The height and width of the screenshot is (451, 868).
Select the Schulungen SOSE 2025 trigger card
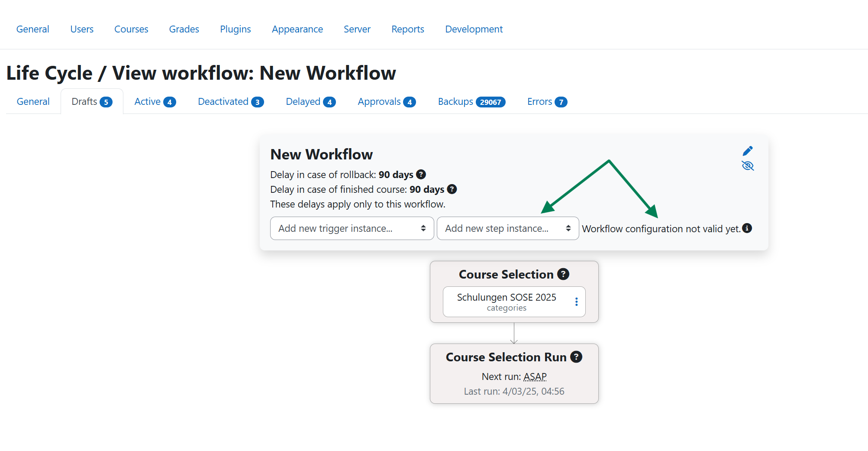click(x=506, y=302)
